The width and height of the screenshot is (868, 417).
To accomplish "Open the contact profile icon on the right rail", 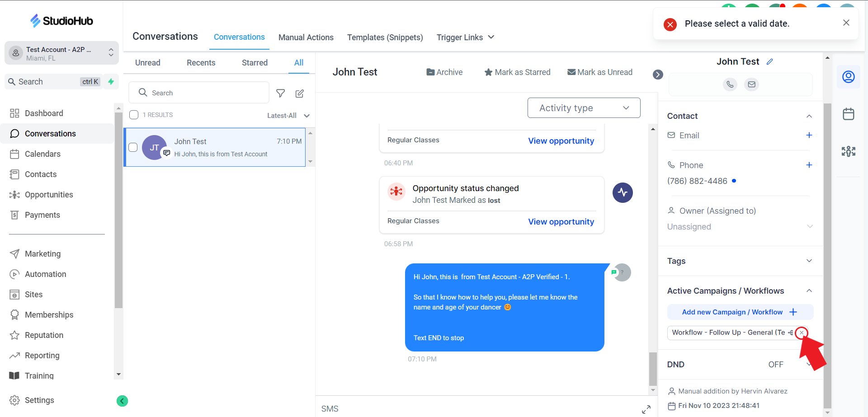I will coord(849,77).
